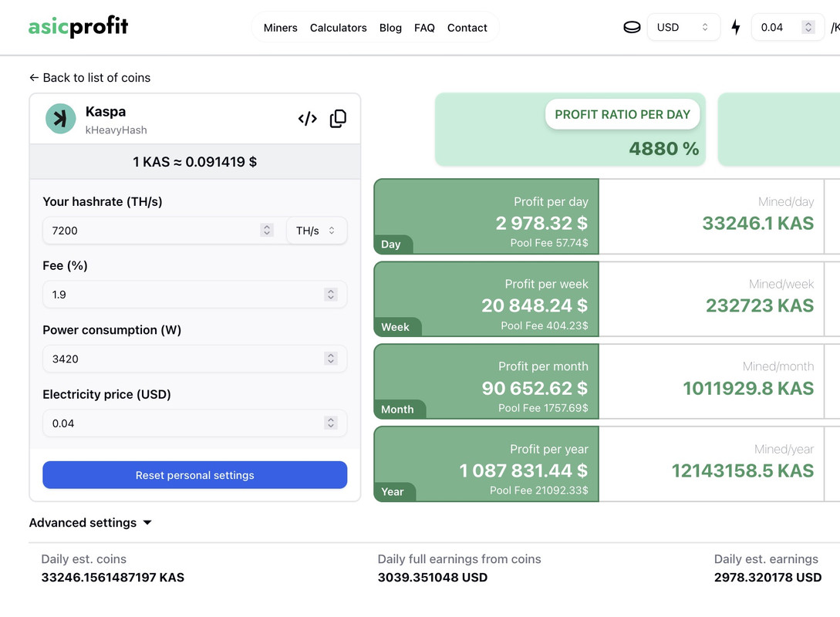Click the Profit Ratio Per Day badge
The image size is (840, 617).
pos(622,114)
